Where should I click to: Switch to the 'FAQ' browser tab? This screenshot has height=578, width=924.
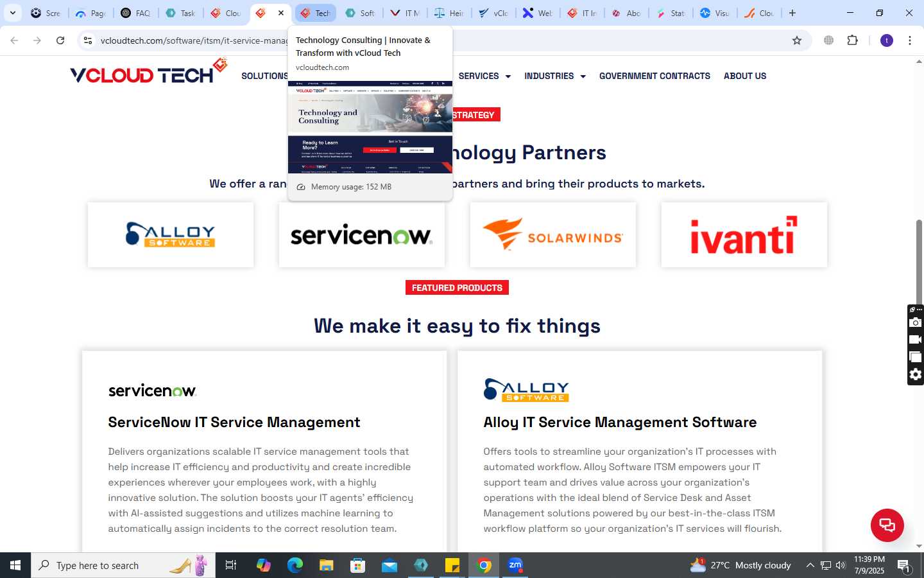click(x=135, y=13)
